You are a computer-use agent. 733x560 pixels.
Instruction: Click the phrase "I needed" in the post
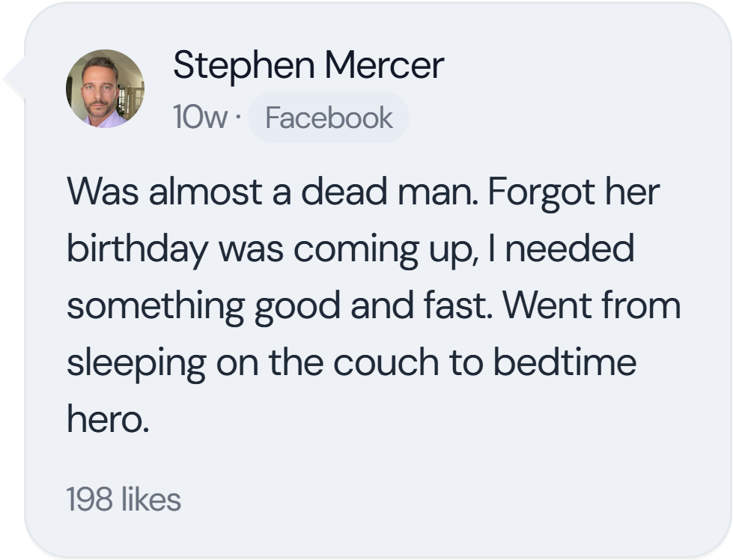[x=570, y=249]
